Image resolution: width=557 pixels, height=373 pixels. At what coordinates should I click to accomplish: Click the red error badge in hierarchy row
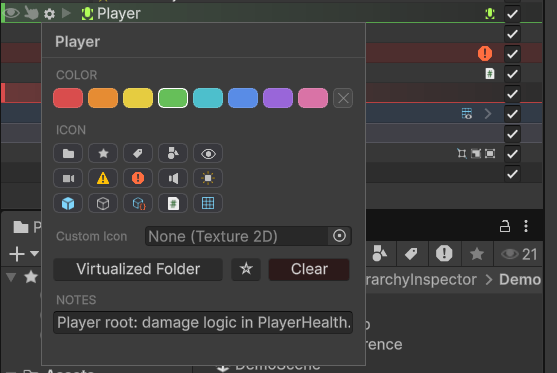[485, 54]
